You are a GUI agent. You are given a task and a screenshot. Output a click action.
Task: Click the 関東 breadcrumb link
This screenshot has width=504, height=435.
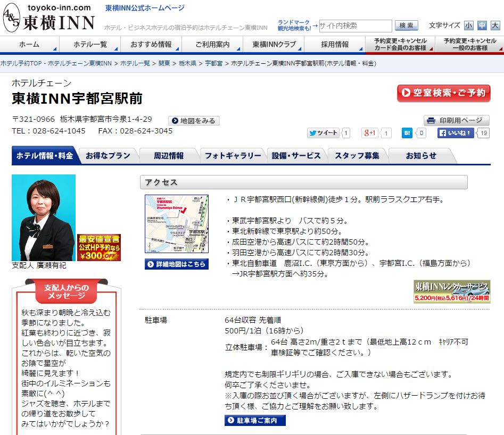click(164, 63)
